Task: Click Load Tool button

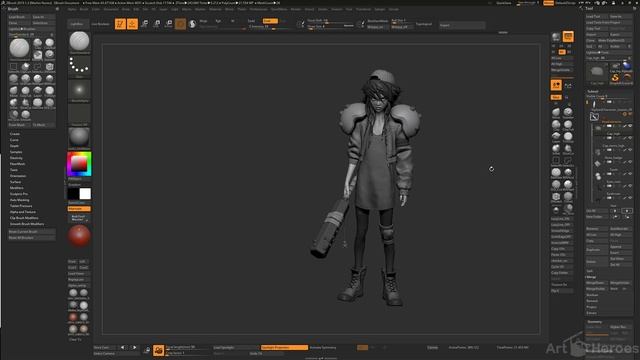Action: click(596, 17)
